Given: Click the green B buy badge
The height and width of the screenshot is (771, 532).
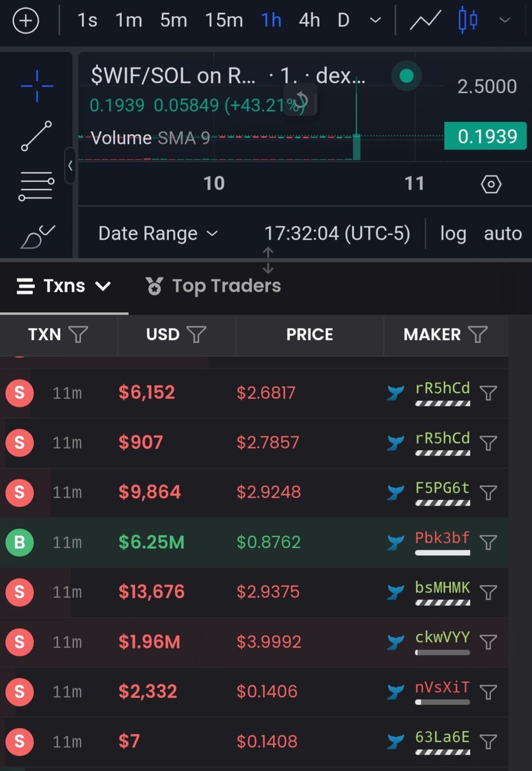Looking at the screenshot, I should pyautogui.click(x=19, y=542).
